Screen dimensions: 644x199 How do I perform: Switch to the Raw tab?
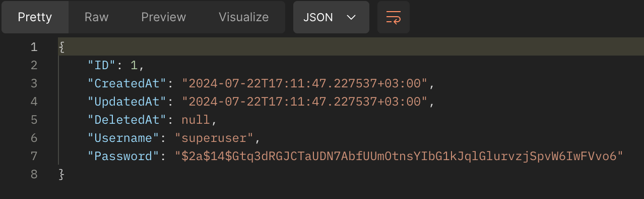click(96, 17)
